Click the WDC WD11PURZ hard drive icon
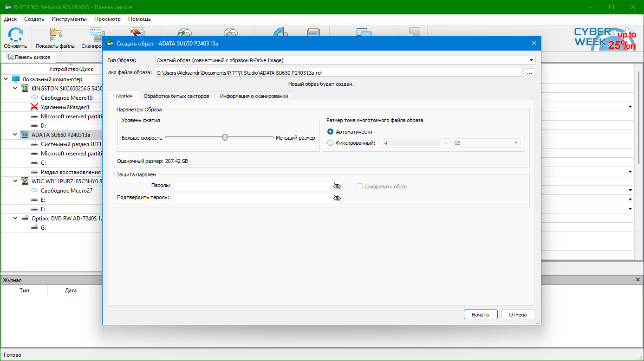 pos(25,181)
